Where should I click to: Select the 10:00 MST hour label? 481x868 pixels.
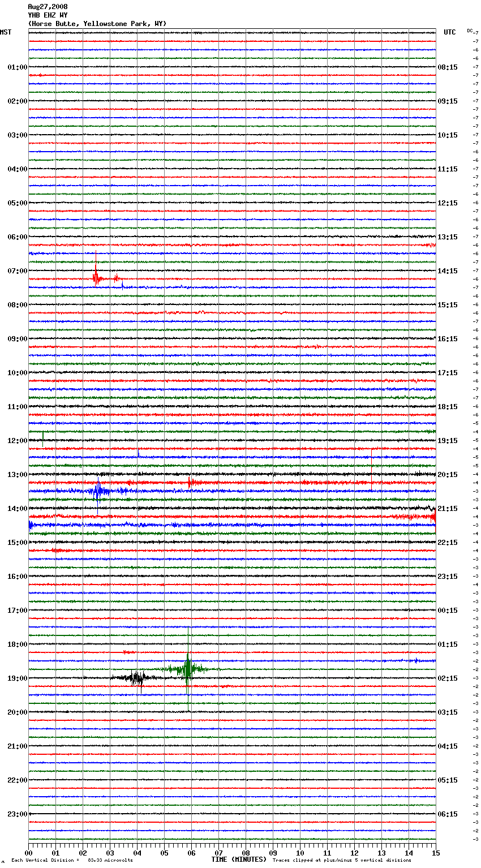(18, 373)
